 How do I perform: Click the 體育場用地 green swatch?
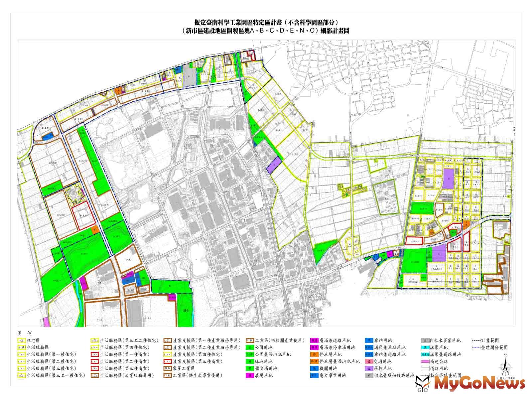coord(250,368)
